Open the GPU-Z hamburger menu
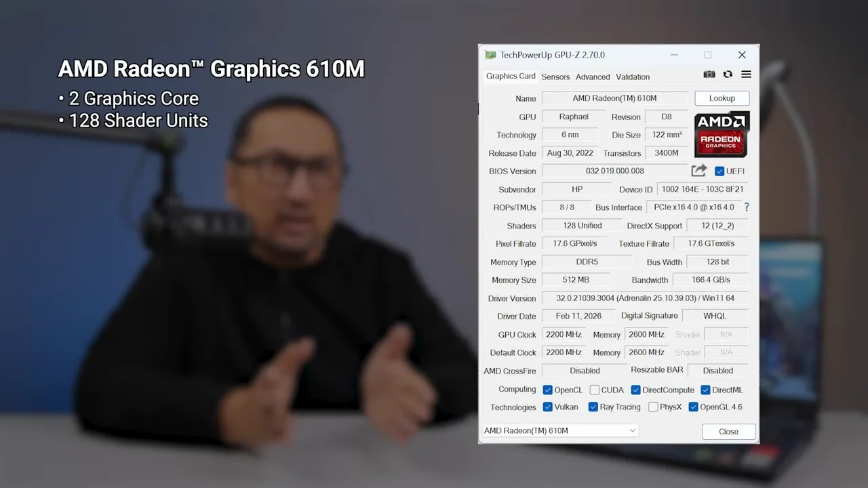868x488 pixels. (746, 75)
